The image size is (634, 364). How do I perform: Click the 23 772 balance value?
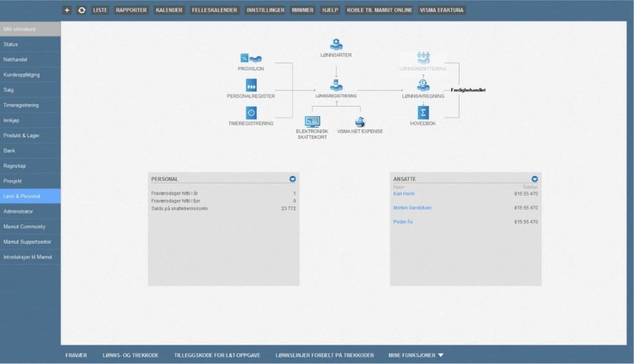288,209
